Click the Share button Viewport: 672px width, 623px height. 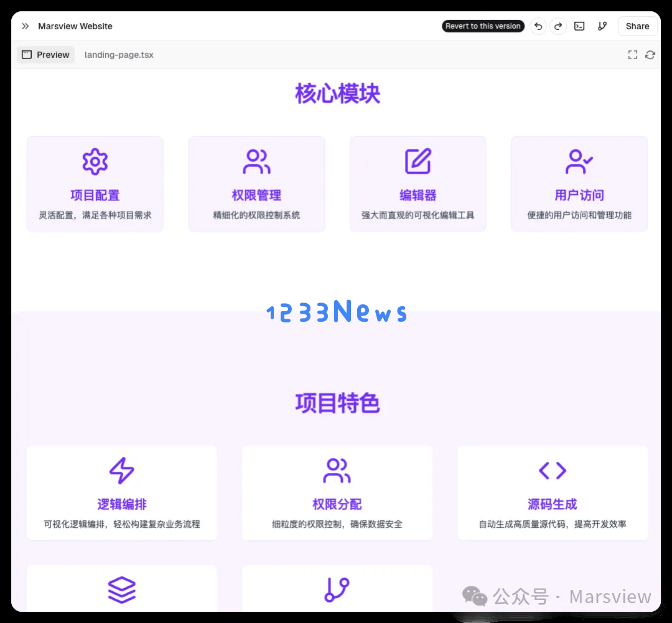(637, 26)
